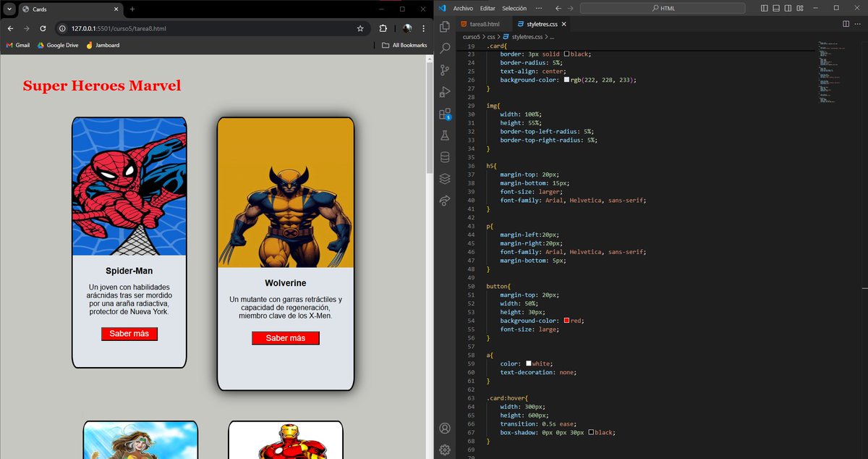This screenshot has width=868, height=459.
Task: Expand breadcrumb symbol ellipsis after styletres.css
Action: [x=551, y=36]
